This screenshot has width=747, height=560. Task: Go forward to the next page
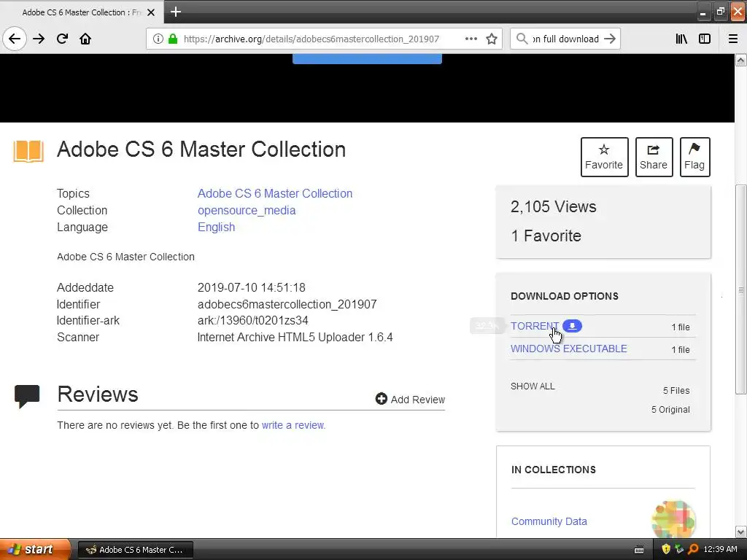[x=39, y=39]
